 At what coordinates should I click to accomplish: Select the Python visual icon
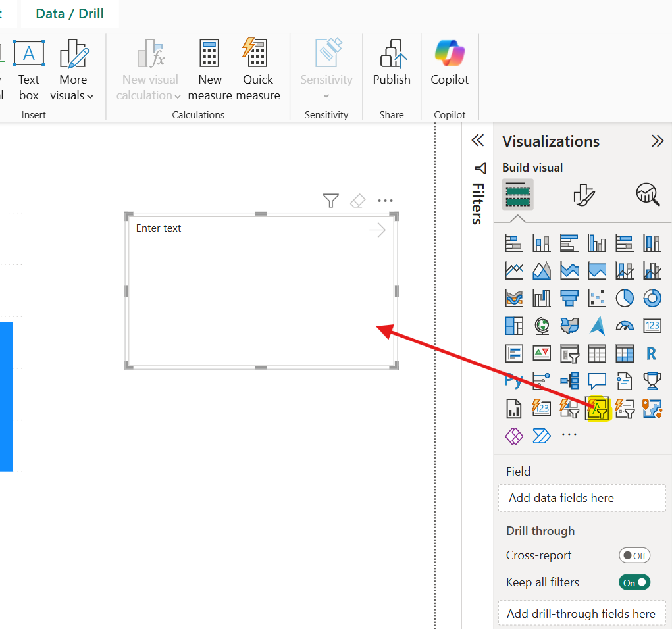tap(514, 381)
